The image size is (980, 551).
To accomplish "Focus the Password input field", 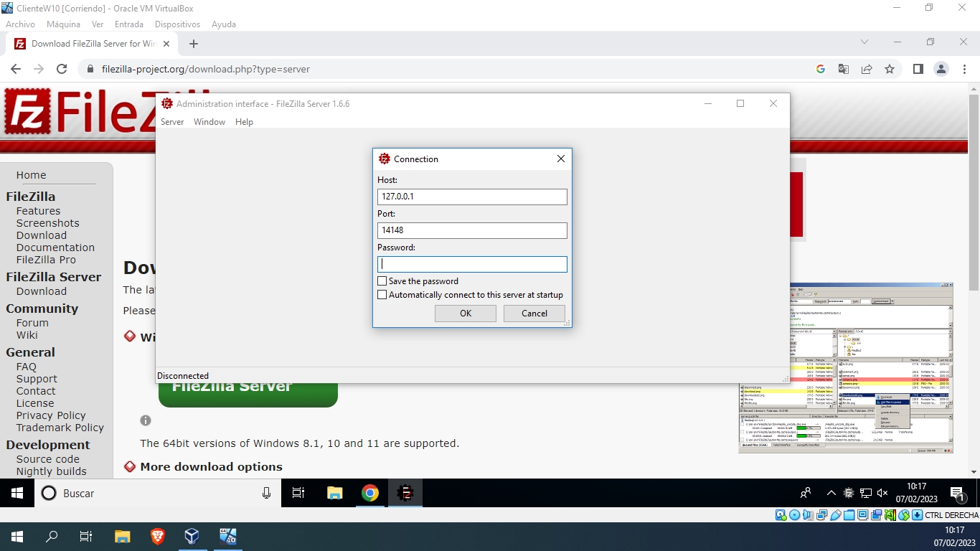I will click(x=472, y=264).
